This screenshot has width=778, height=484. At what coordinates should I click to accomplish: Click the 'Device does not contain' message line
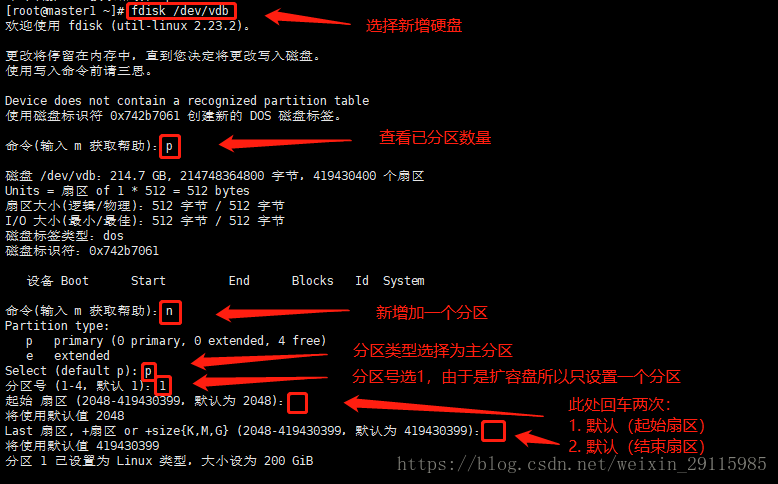click(187, 101)
